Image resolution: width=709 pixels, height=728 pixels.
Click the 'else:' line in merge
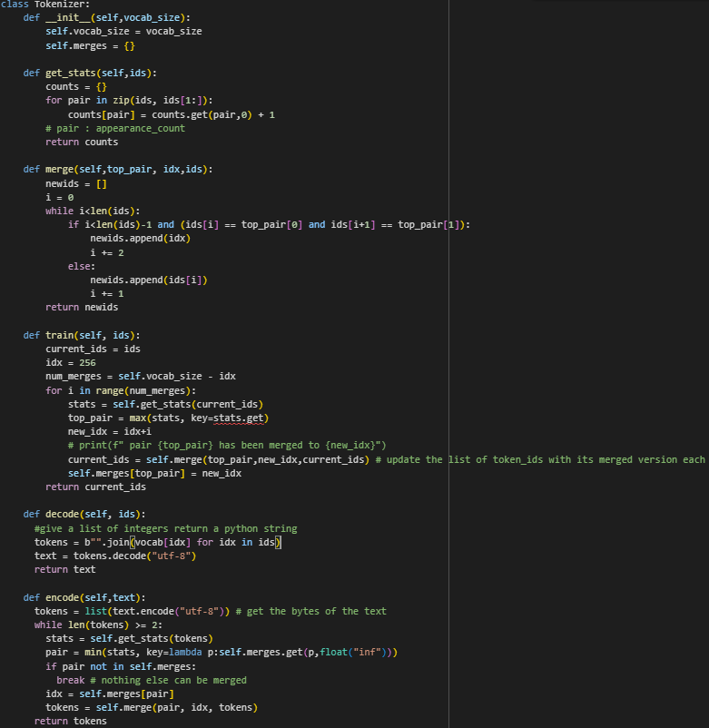82,267
